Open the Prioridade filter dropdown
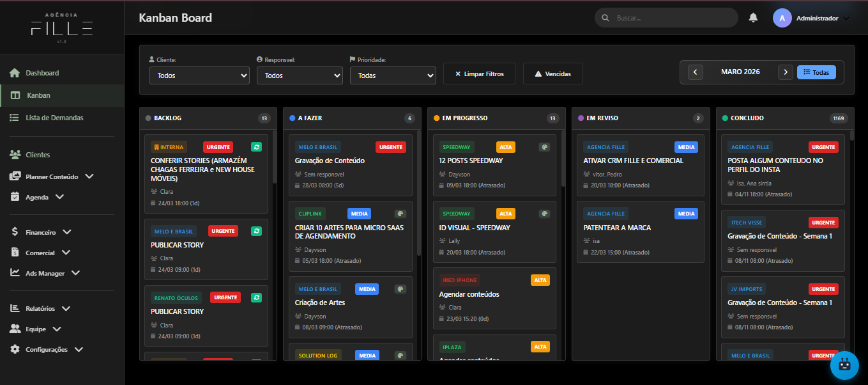The width and height of the screenshot is (868, 385). [x=393, y=75]
